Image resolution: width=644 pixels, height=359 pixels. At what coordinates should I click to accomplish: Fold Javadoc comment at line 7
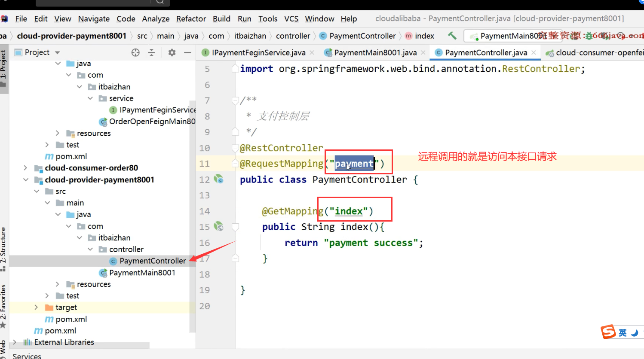(x=235, y=100)
